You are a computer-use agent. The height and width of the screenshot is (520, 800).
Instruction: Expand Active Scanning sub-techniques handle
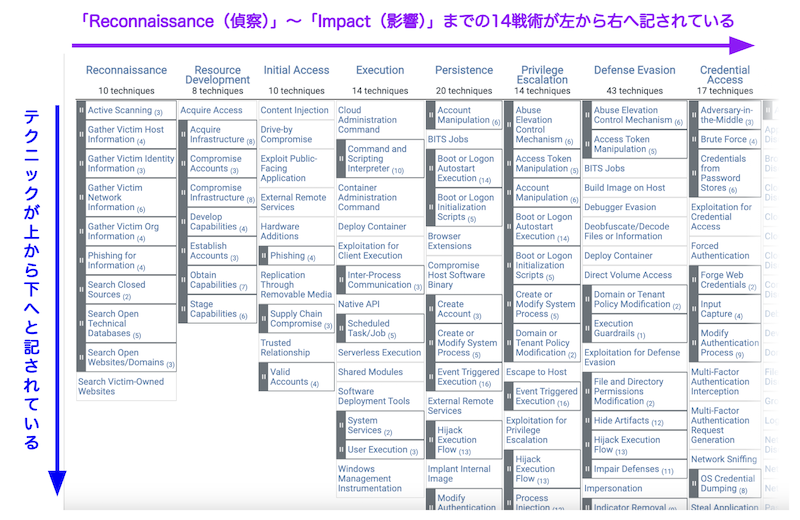point(82,110)
